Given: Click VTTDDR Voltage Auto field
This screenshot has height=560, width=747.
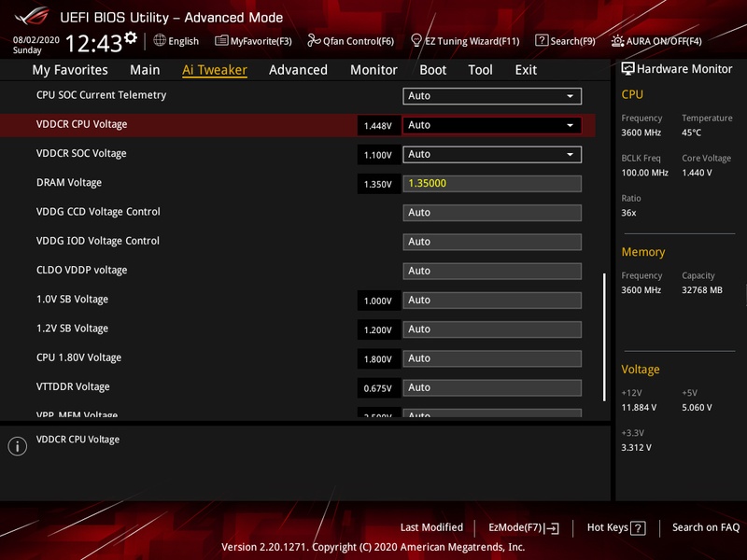Looking at the screenshot, I should (492, 387).
